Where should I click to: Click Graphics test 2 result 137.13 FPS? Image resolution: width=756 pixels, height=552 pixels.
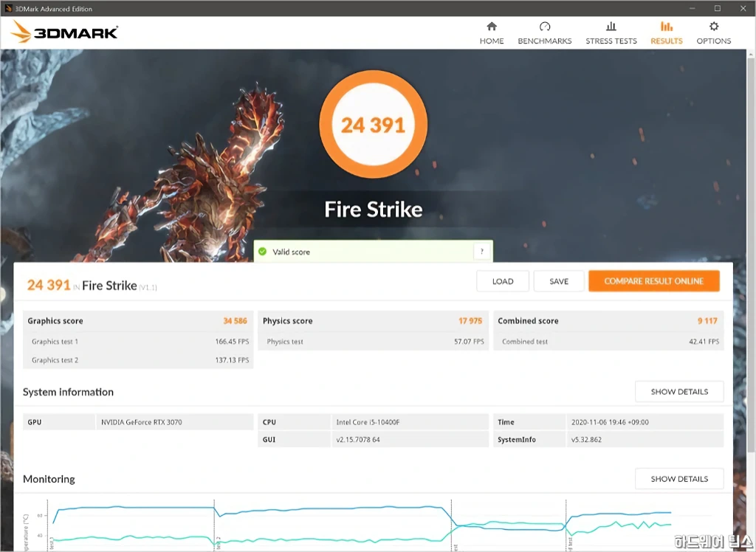click(232, 359)
